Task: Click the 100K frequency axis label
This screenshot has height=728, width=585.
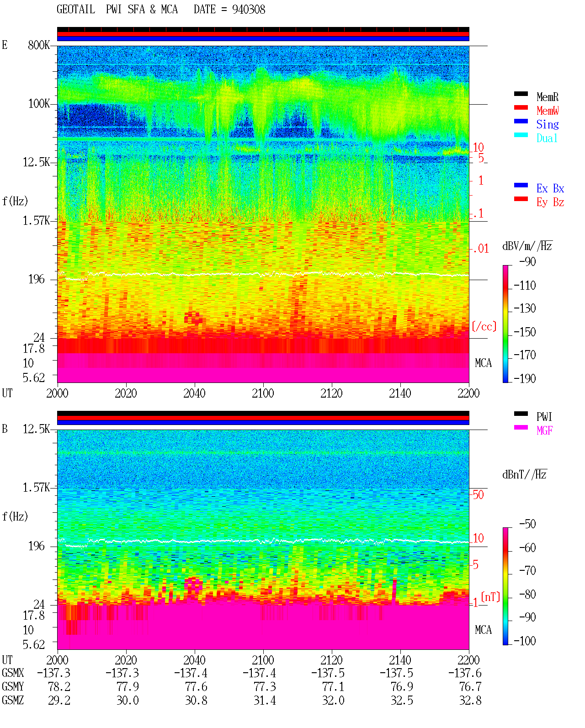Action: pos(39,104)
